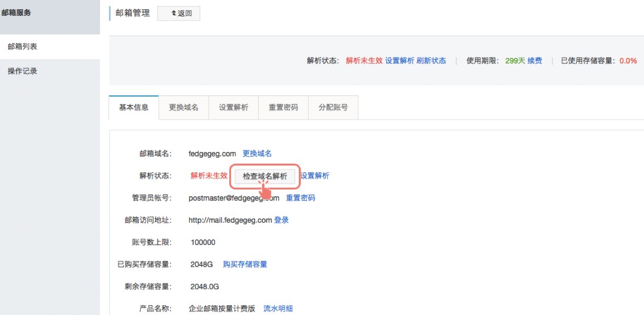Switch to the 设置解析 tab
This screenshot has width=644, height=315.
point(234,108)
